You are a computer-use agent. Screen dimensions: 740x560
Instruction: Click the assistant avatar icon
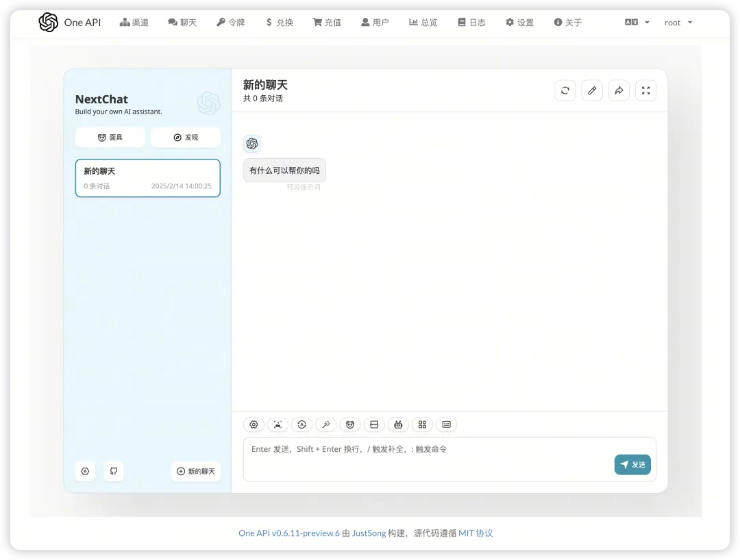pyautogui.click(x=252, y=143)
